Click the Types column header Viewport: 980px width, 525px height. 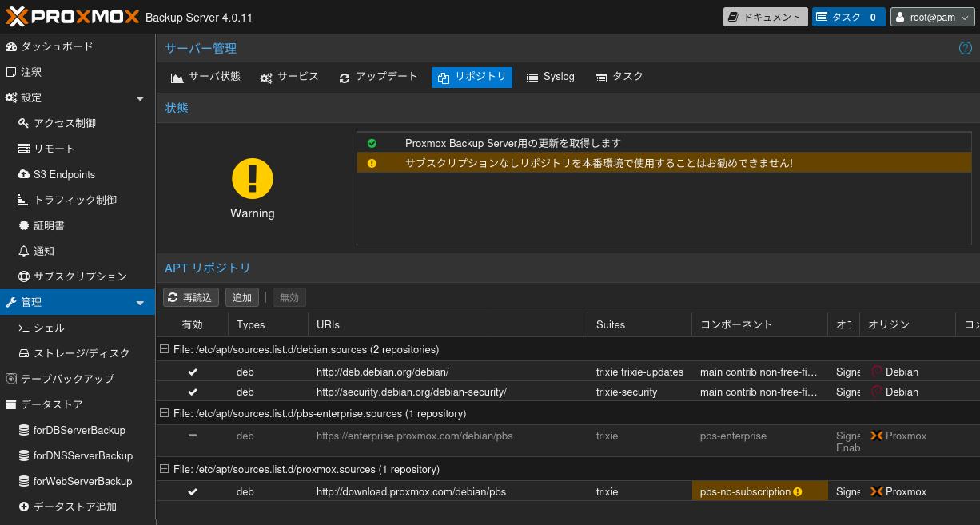268,324
